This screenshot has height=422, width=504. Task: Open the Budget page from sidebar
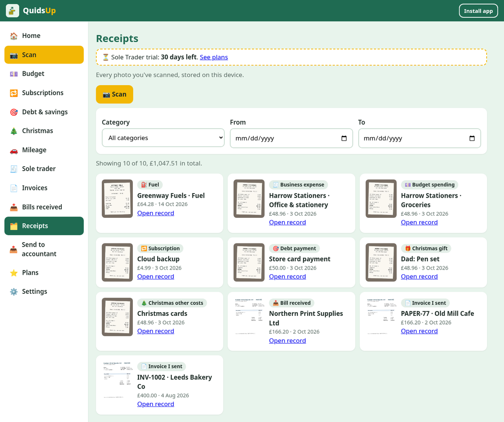coord(44,74)
